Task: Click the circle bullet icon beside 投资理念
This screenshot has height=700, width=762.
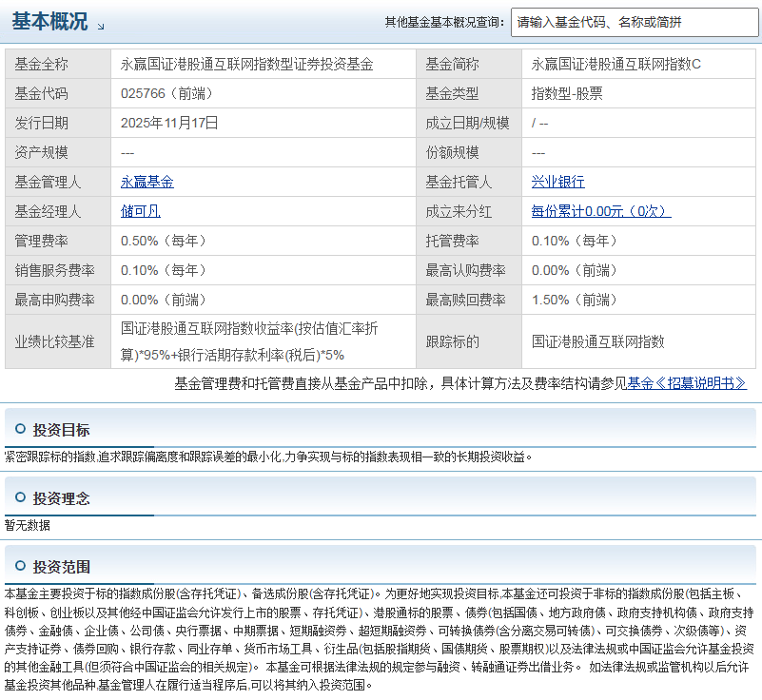Action: point(20,497)
